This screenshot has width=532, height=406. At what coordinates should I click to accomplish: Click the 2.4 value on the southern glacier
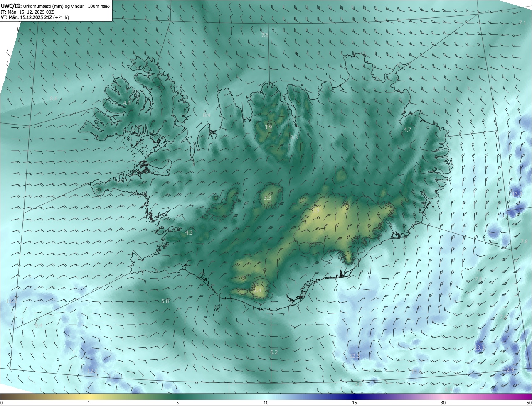click(x=258, y=291)
